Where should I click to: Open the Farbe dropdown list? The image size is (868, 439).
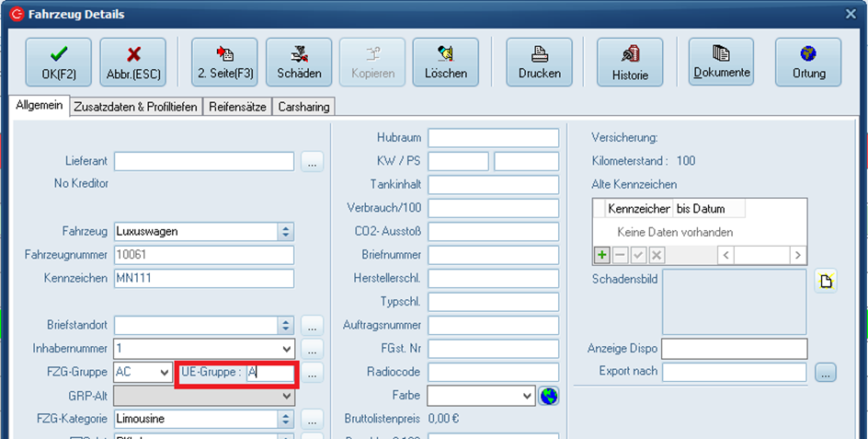[x=527, y=396]
